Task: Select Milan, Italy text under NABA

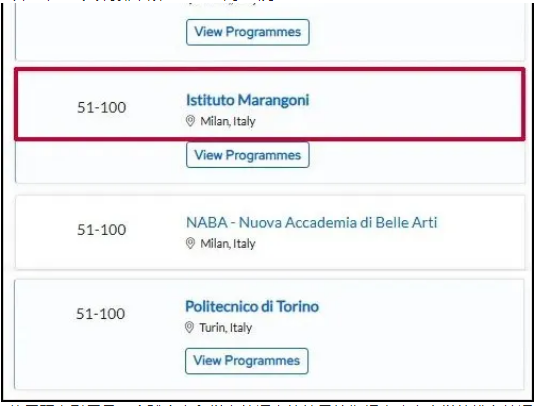Action: click(x=228, y=244)
